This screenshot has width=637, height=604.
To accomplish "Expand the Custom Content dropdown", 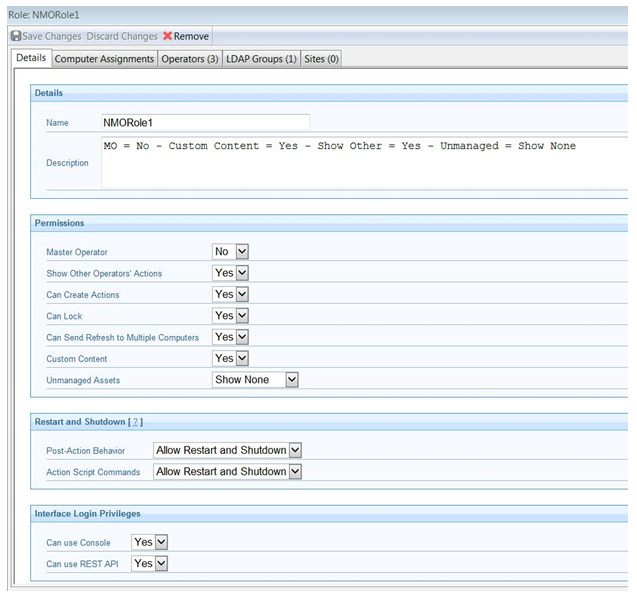I will [230, 358].
